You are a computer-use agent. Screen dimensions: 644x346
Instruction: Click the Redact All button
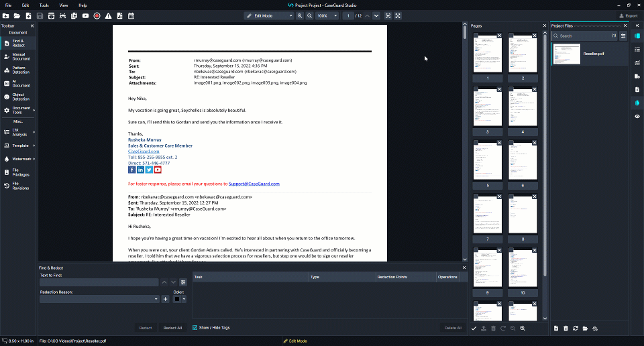[x=172, y=328]
